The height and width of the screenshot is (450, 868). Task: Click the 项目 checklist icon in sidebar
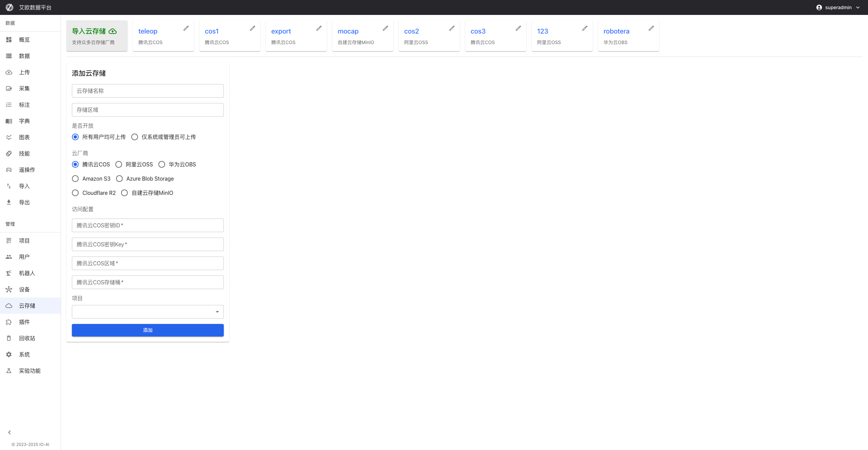pyautogui.click(x=9, y=241)
